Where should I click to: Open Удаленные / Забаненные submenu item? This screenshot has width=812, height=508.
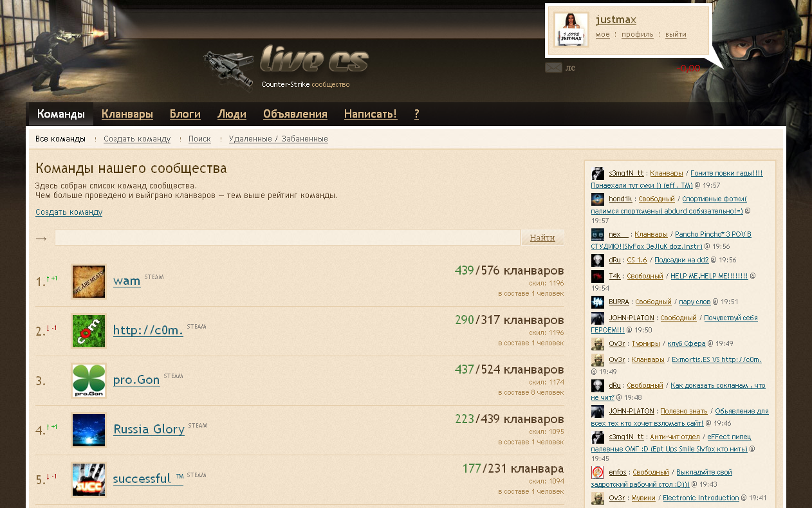(279, 139)
